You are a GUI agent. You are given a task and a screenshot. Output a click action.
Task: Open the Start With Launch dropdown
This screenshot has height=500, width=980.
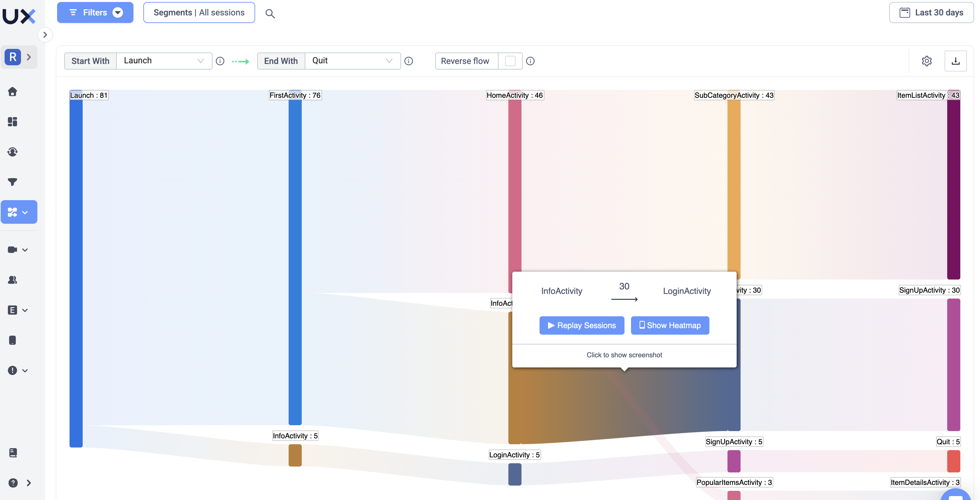[x=164, y=60]
